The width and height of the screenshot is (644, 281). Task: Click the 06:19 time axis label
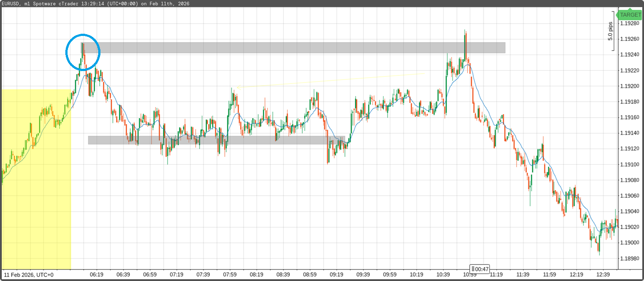pos(97,275)
